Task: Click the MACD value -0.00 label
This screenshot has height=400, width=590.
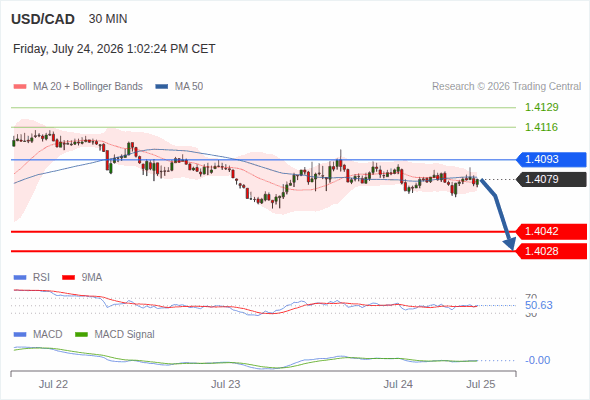Action: tap(537, 360)
